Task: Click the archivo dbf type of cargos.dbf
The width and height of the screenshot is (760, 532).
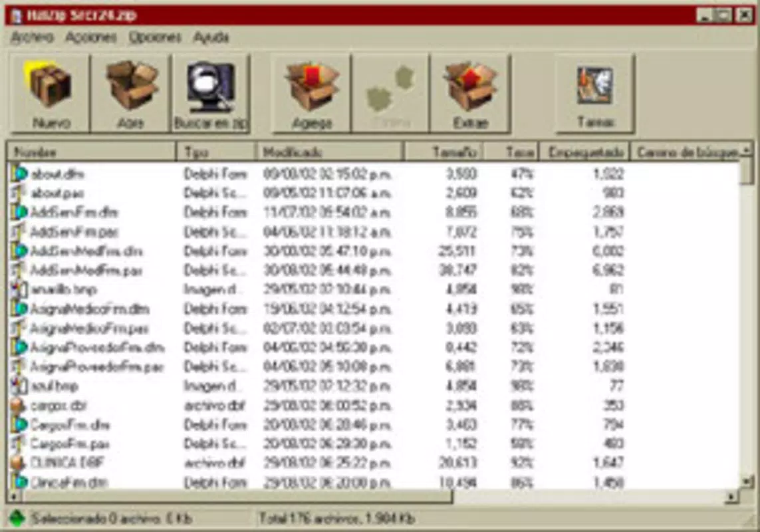Action: tap(215, 406)
